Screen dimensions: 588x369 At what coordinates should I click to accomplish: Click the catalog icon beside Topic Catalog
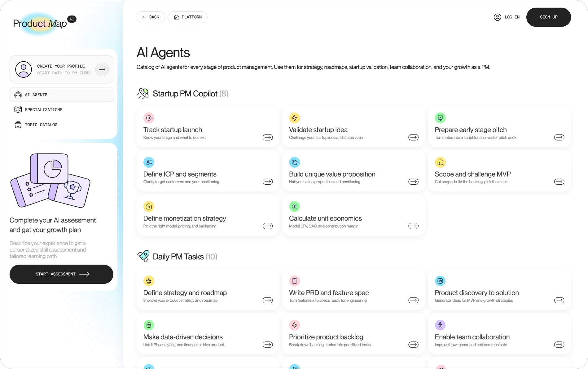(18, 125)
